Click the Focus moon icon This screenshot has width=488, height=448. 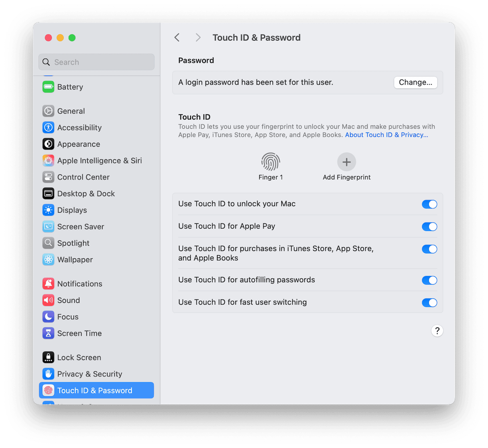tap(48, 316)
